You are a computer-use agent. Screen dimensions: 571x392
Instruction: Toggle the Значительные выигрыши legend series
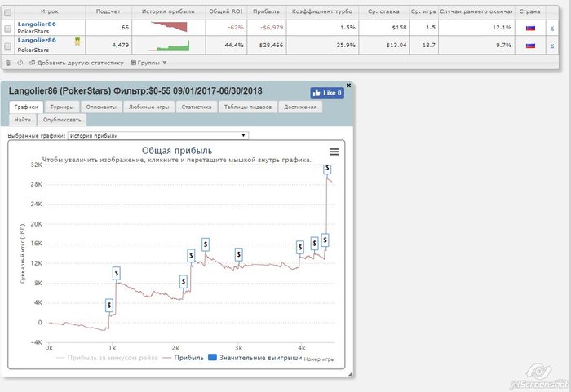pos(255,358)
